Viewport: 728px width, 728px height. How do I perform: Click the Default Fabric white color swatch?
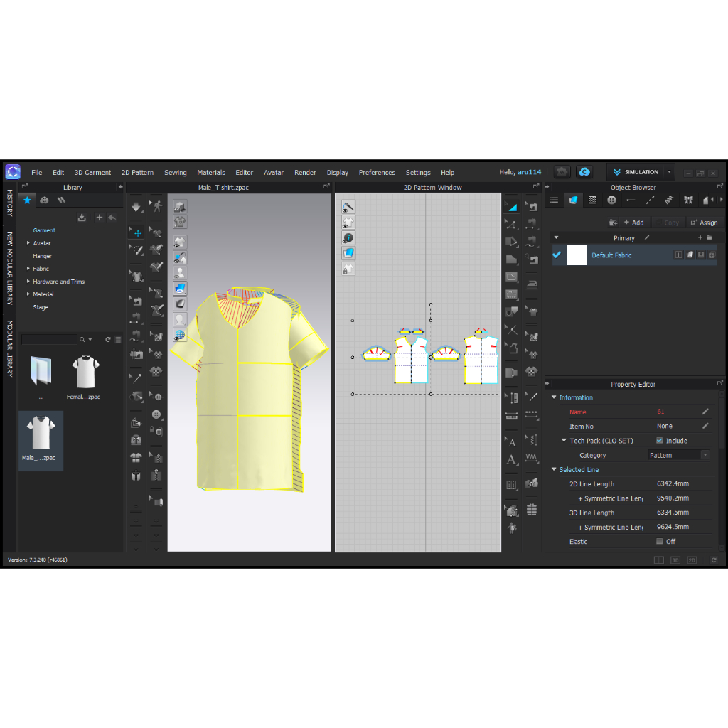point(577,255)
